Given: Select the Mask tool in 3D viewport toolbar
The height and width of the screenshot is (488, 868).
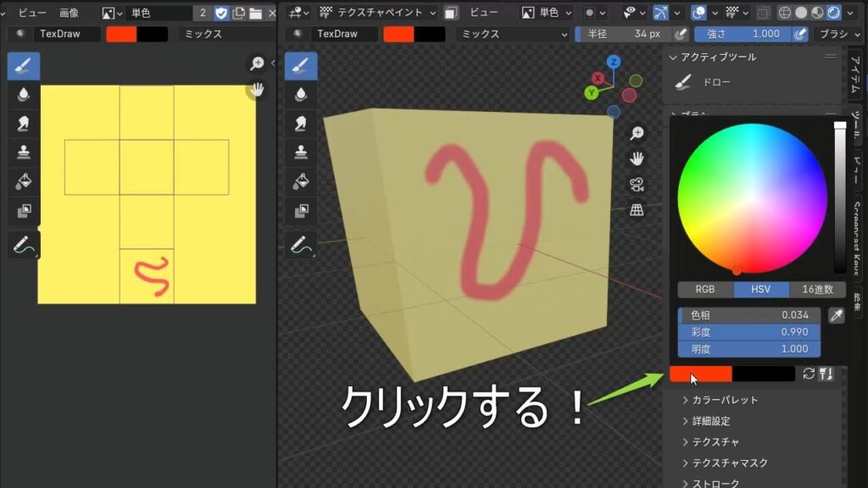Looking at the screenshot, I should tap(301, 211).
